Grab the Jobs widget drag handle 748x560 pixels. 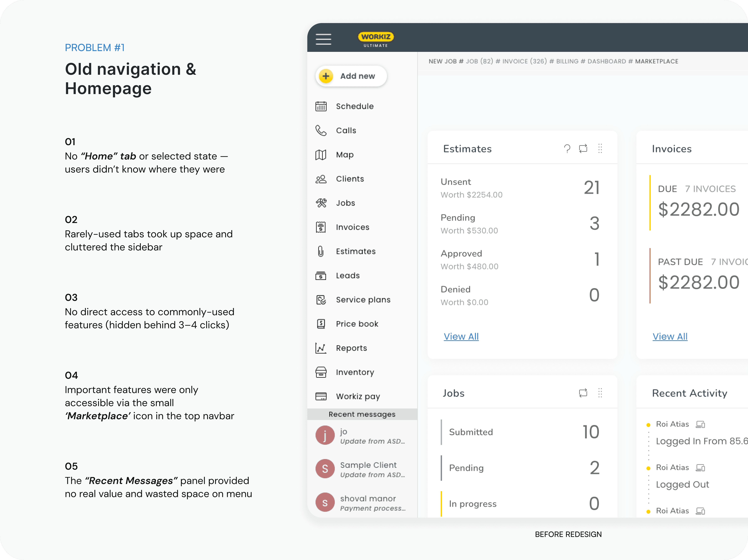[x=600, y=393]
